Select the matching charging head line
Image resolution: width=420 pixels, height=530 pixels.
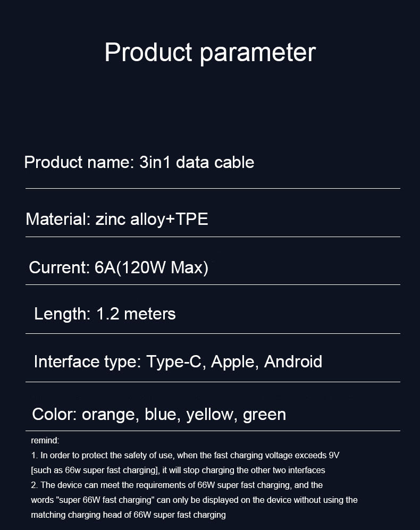tap(128, 515)
